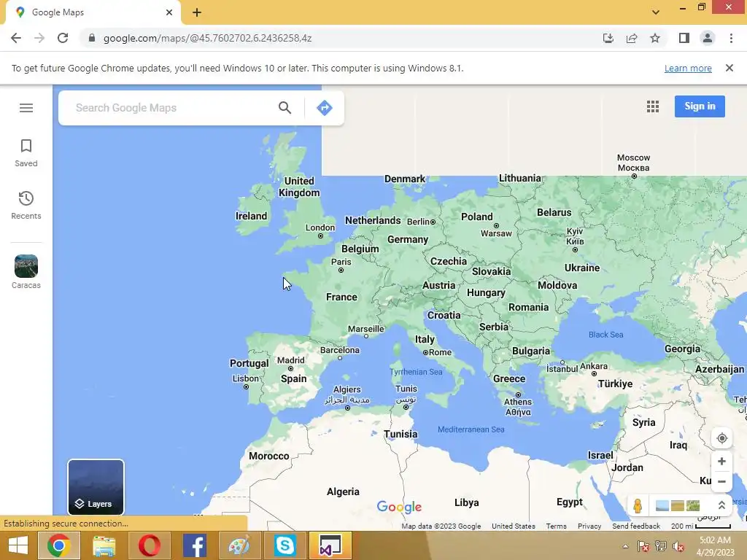Toggle the 200 mi map scale
Viewport: 747px width, 560px height.
coord(701,526)
